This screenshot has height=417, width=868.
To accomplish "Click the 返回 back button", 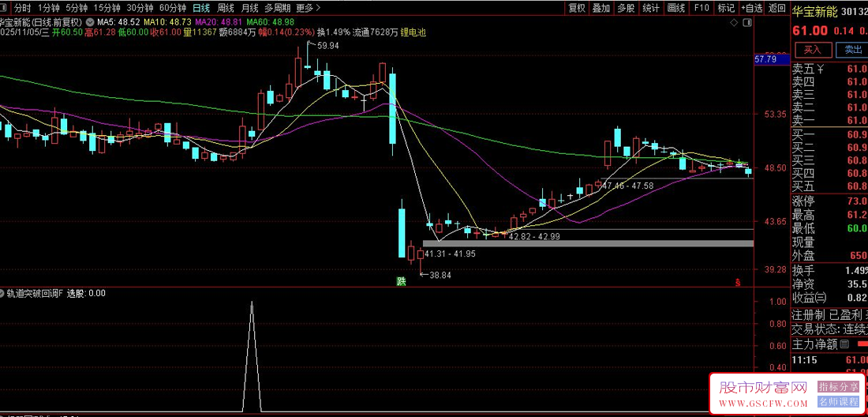I will [x=777, y=8].
